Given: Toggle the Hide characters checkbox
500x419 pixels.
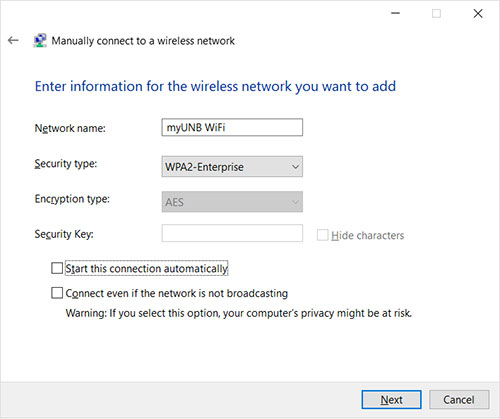Looking at the screenshot, I should 322,235.
